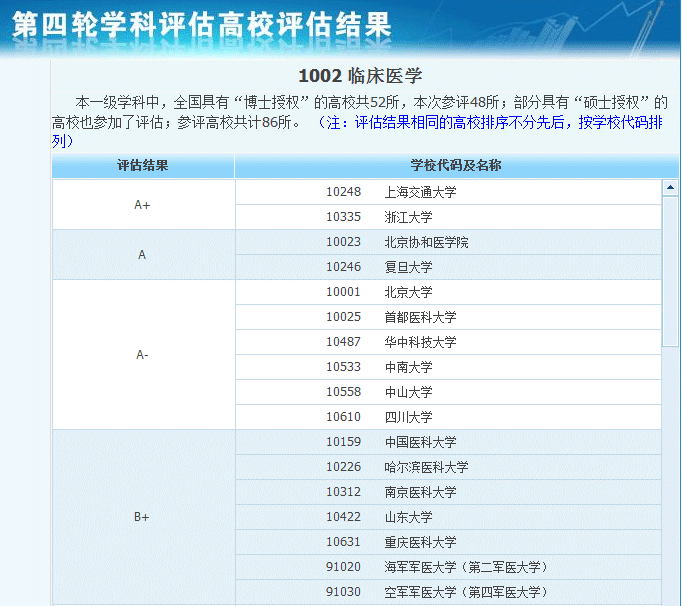Select the row 91030 空军军医大学
682x606 pixels.
[448, 592]
